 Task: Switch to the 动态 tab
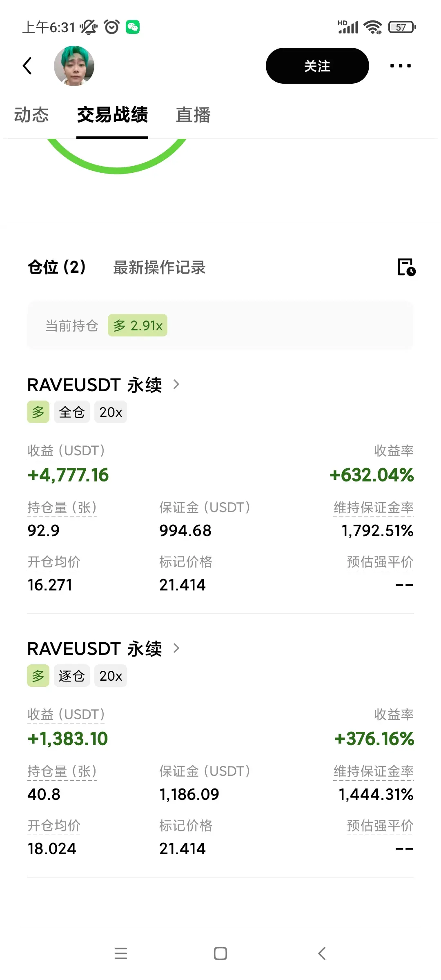[x=31, y=115]
